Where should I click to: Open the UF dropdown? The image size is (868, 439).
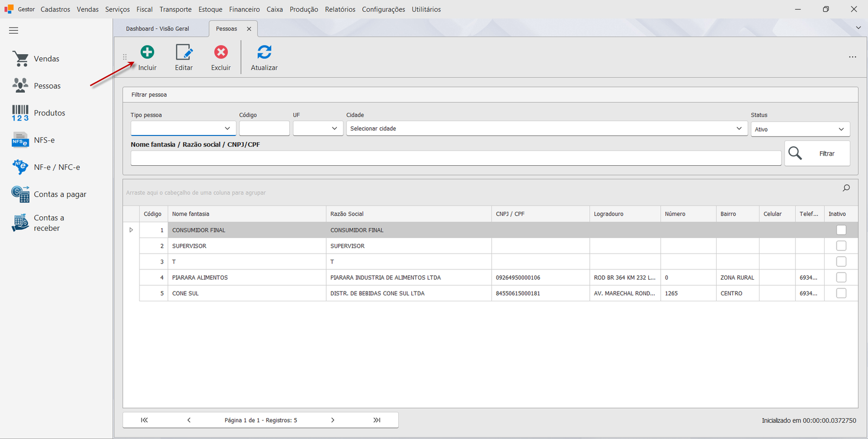coord(318,128)
